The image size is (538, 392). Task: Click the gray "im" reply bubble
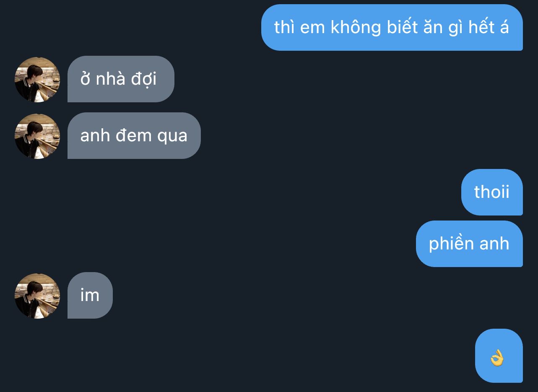pos(90,295)
